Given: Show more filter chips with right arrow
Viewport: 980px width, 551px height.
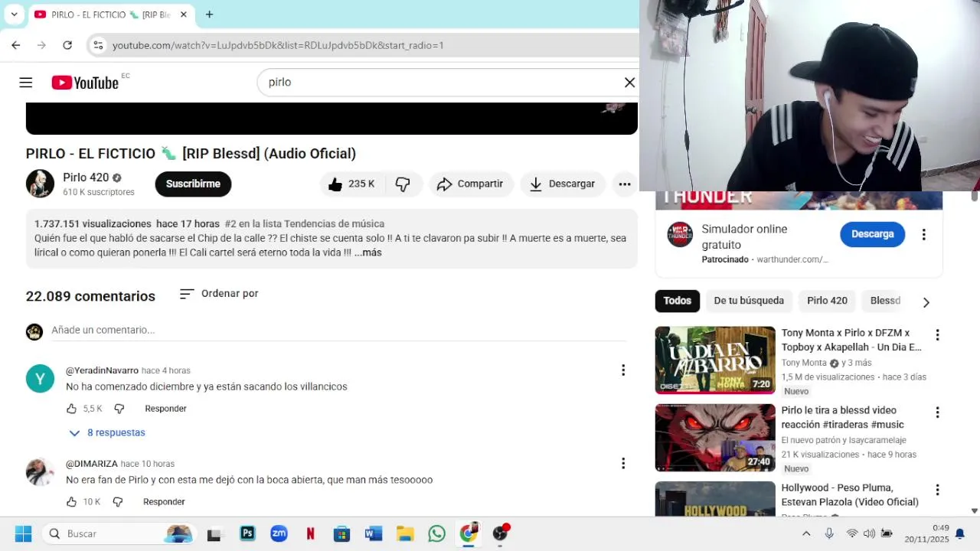Looking at the screenshot, I should [x=926, y=302].
